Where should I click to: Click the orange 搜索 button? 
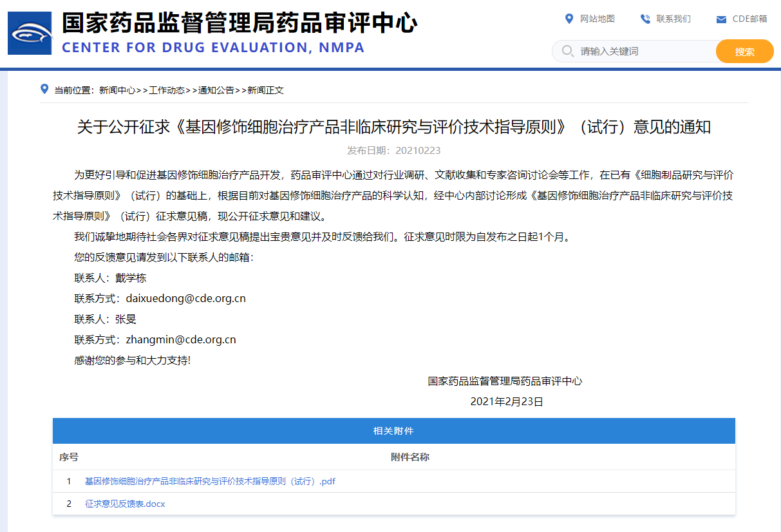point(744,52)
